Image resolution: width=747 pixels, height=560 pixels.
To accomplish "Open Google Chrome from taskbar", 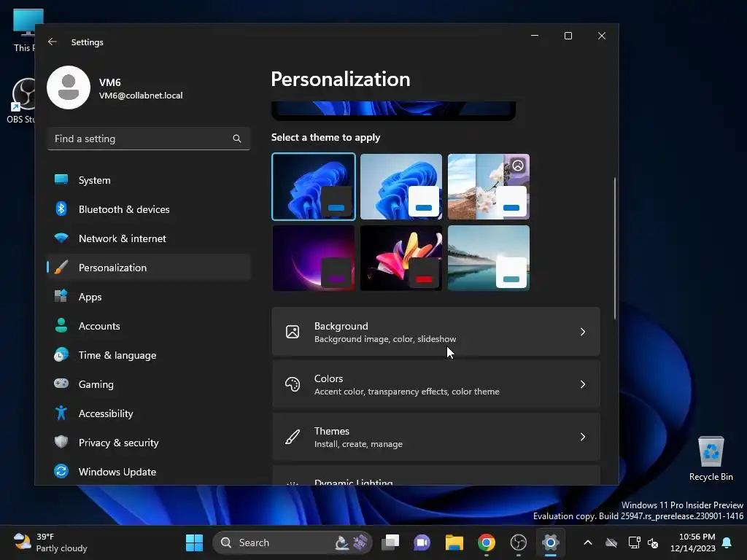I will (487, 542).
